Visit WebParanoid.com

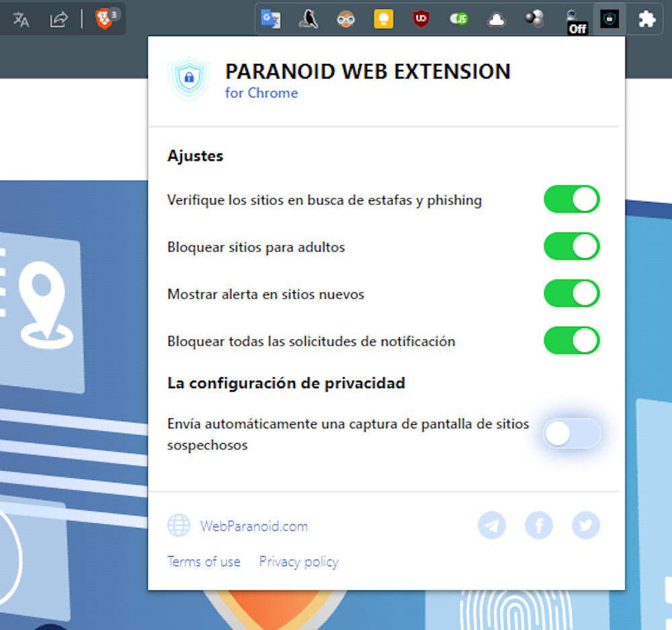[254, 526]
